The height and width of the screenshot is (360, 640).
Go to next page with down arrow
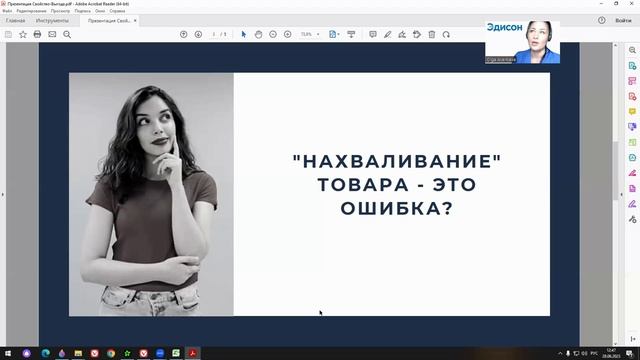tap(198, 35)
